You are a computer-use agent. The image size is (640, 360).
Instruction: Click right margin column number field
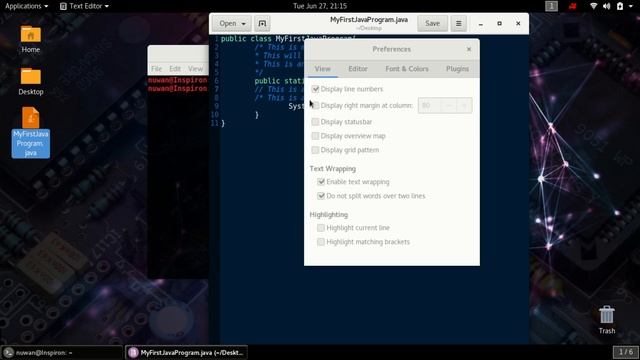(429, 105)
